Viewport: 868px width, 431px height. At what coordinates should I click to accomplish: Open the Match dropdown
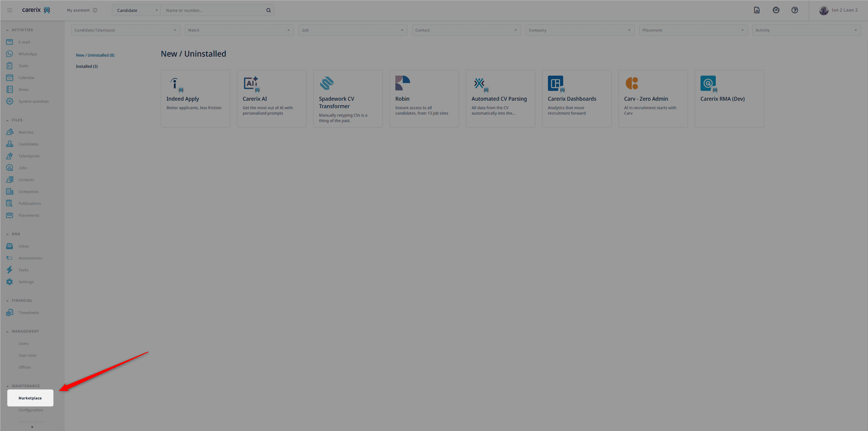tap(239, 30)
